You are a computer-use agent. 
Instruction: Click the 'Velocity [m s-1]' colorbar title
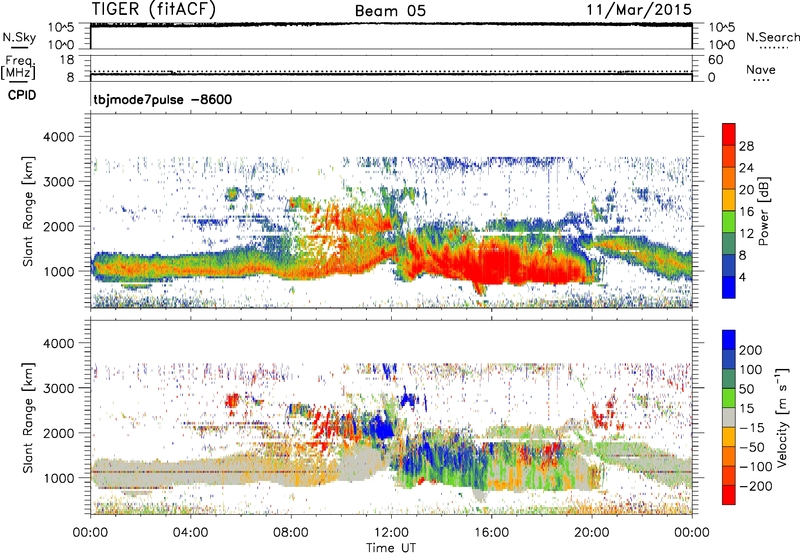pyautogui.click(x=782, y=417)
